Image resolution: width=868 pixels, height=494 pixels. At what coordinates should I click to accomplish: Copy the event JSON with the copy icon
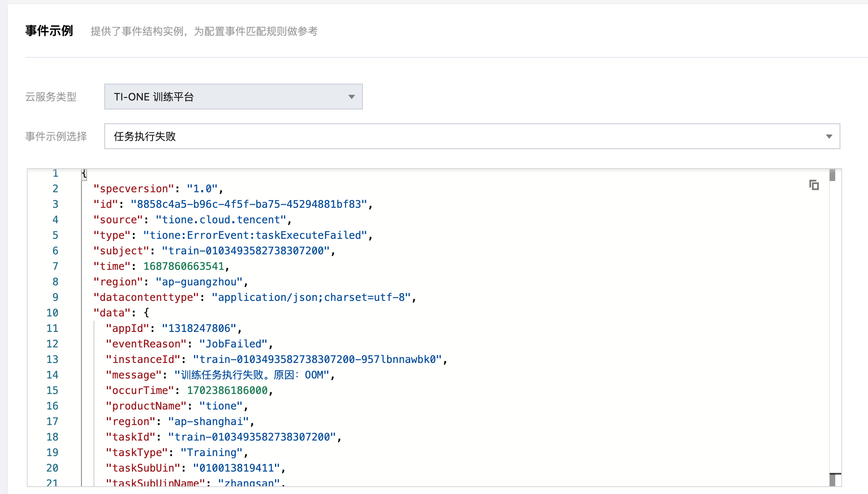814,185
